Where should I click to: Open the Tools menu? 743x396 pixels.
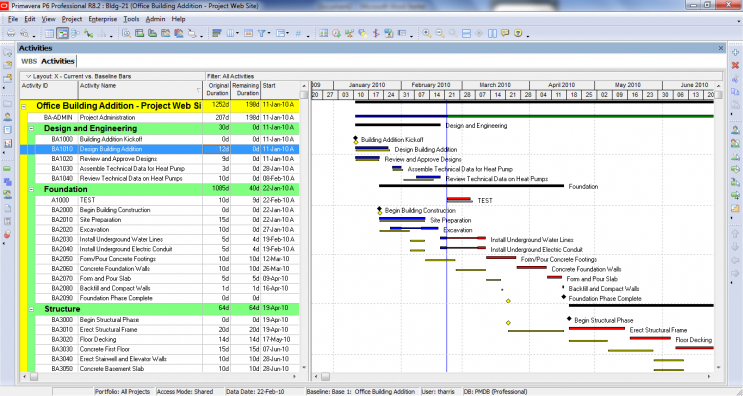coord(131,19)
